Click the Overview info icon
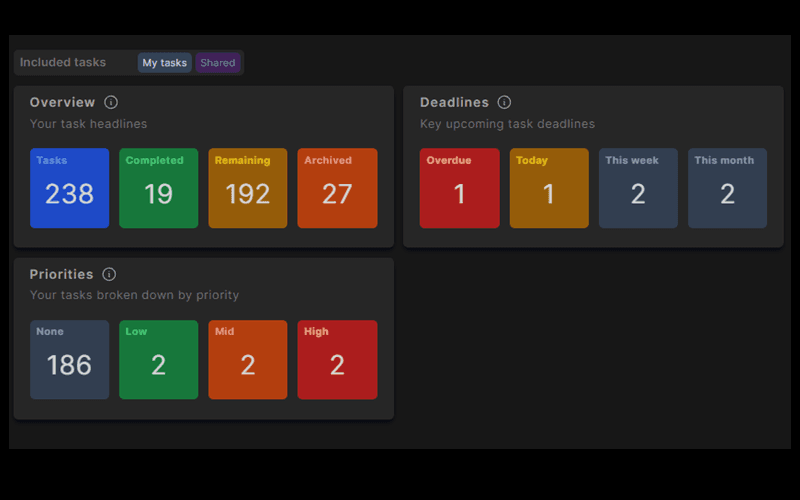 tap(111, 102)
